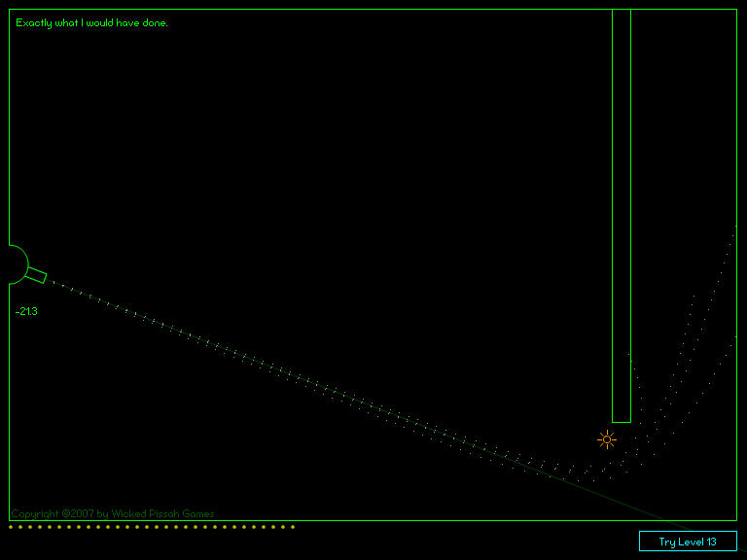
Task: Click the message 'Exactly what I would have done.'
Action: point(91,23)
